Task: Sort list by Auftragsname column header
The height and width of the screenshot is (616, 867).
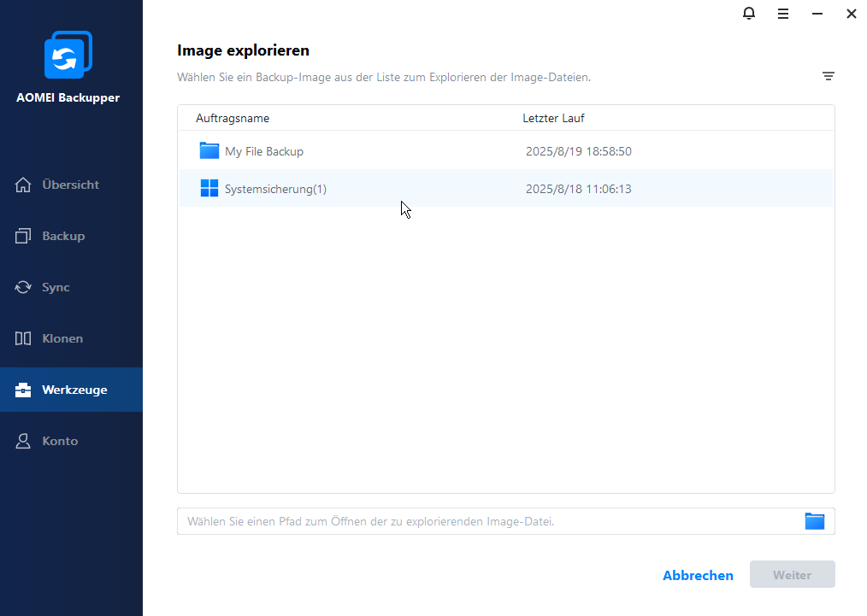Action: (x=233, y=119)
